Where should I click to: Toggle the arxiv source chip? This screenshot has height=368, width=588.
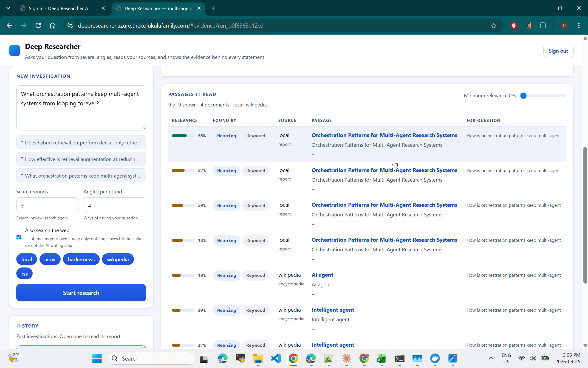50,259
